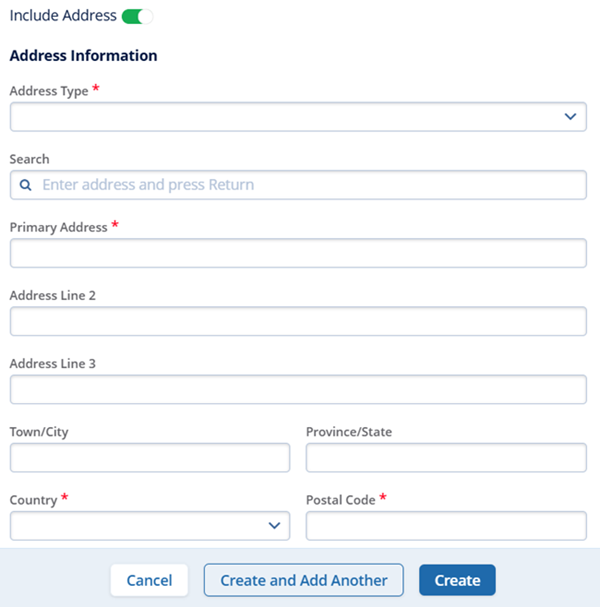Click into the Primary Address field
This screenshot has height=607, width=600.
(298, 253)
